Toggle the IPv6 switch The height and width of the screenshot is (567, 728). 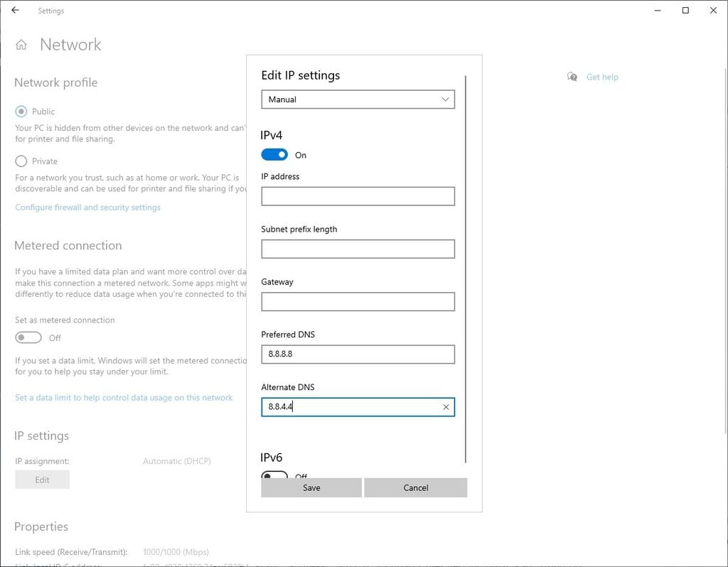(x=274, y=475)
